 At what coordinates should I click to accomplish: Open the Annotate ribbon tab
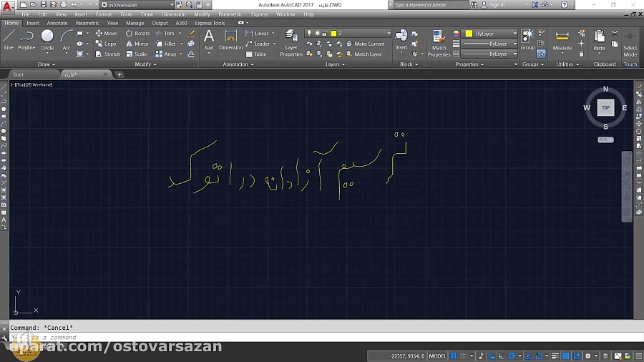coord(57,23)
